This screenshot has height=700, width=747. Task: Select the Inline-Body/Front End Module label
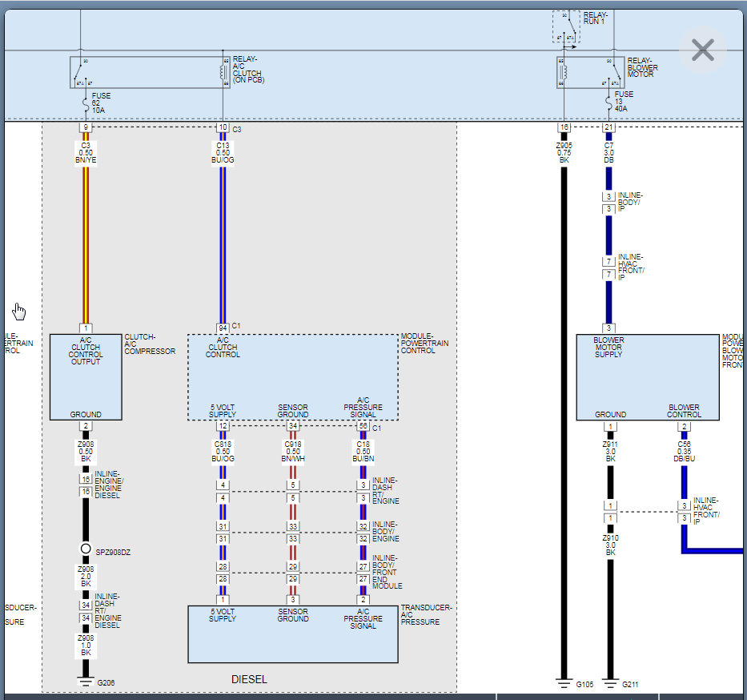pyautogui.click(x=388, y=572)
